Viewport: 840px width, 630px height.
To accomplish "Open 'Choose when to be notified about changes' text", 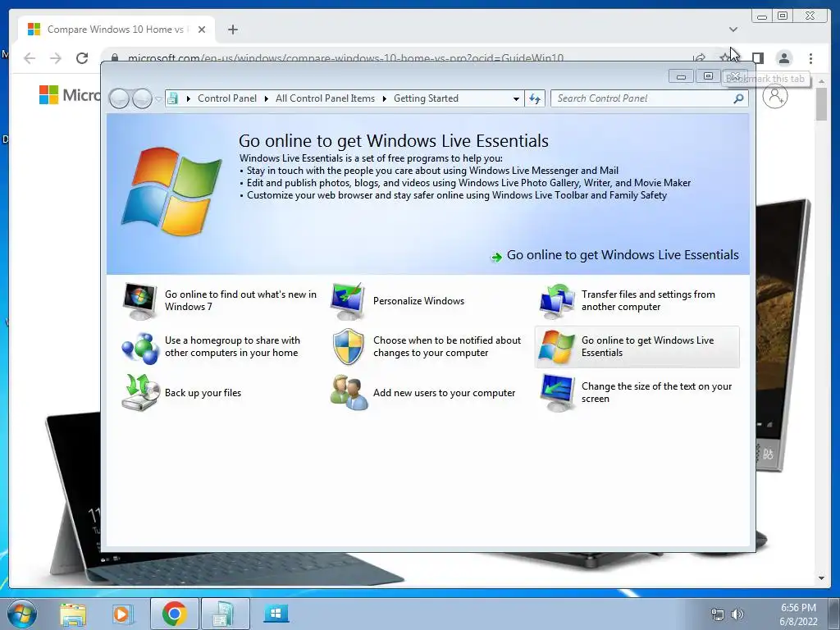I will click(447, 347).
